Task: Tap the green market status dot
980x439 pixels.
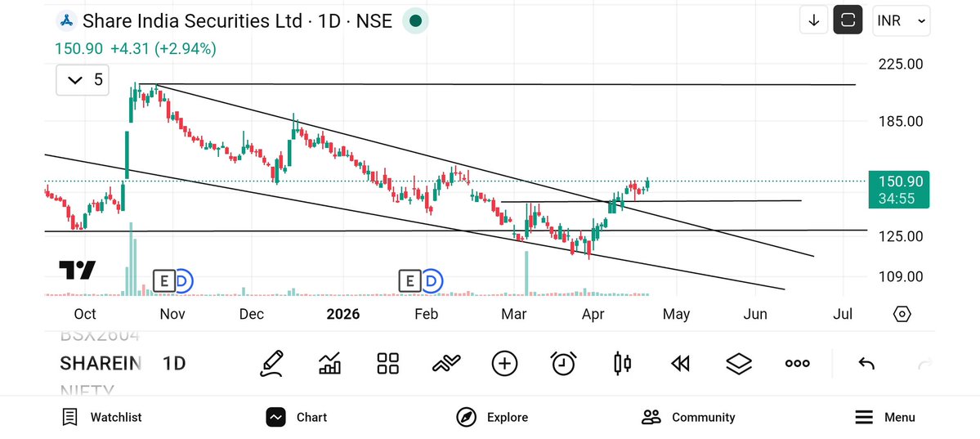Action: coord(415,21)
